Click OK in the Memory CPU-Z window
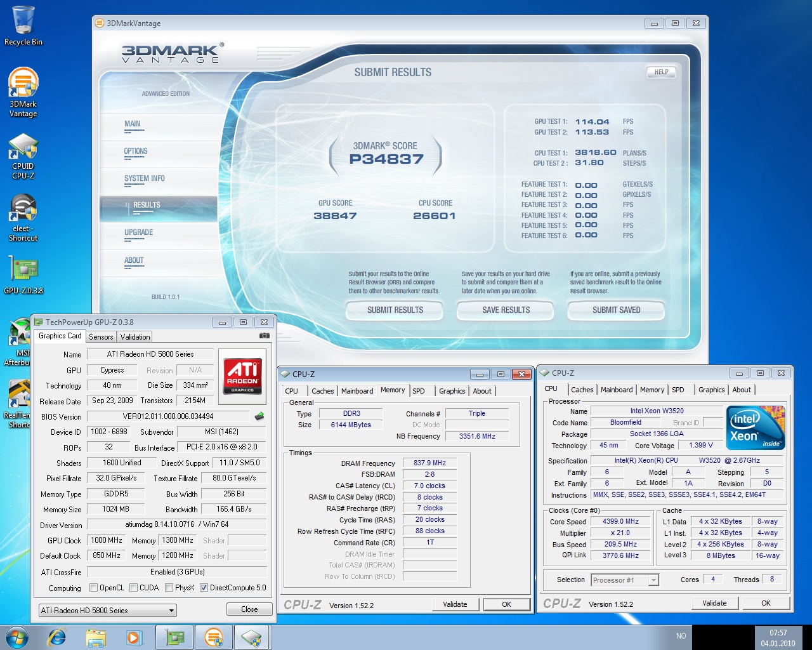Screen dimensions: 812x650 tap(506, 604)
